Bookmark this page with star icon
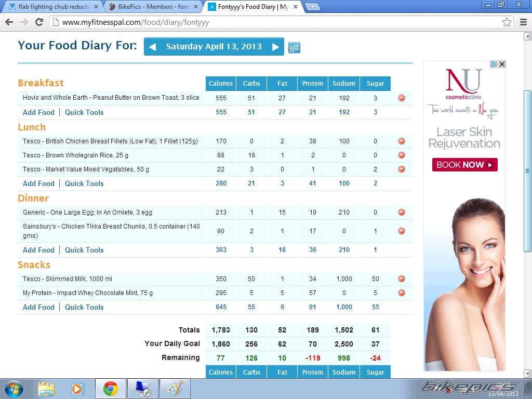532x399 pixels. point(507,22)
